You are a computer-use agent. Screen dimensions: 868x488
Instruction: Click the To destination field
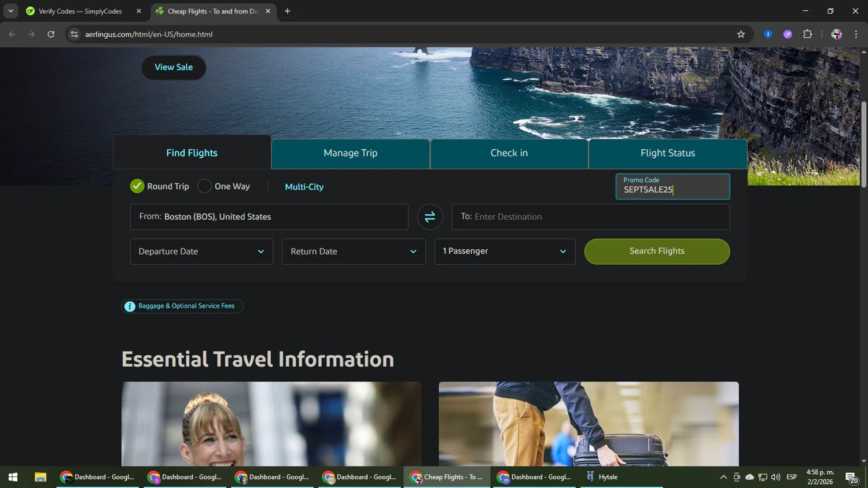click(x=591, y=217)
